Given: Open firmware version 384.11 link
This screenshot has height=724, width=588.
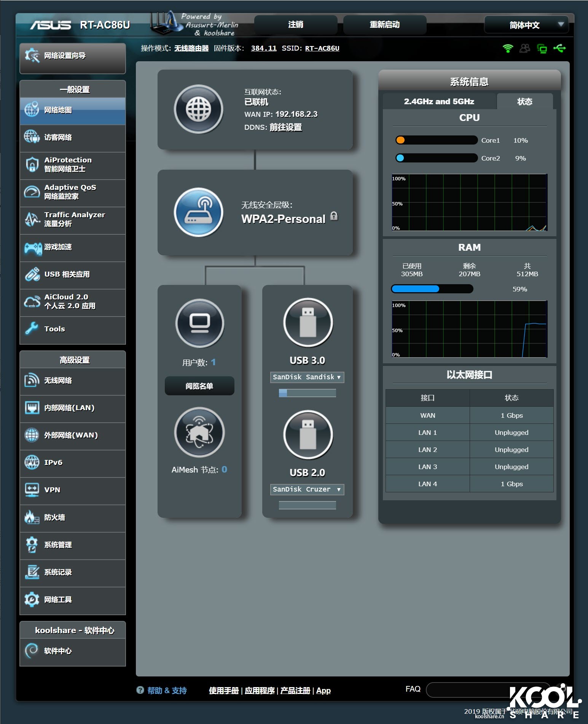Looking at the screenshot, I should (264, 48).
